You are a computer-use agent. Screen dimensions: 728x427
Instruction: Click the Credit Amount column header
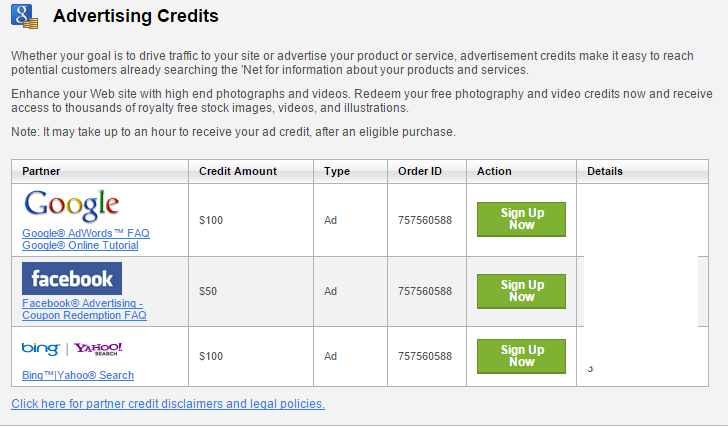[x=238, y=171]
